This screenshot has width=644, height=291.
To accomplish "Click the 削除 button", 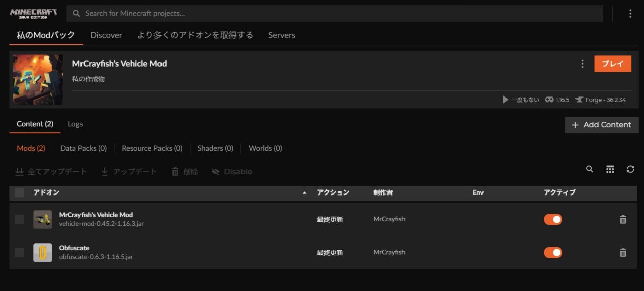I will [185, 172].
